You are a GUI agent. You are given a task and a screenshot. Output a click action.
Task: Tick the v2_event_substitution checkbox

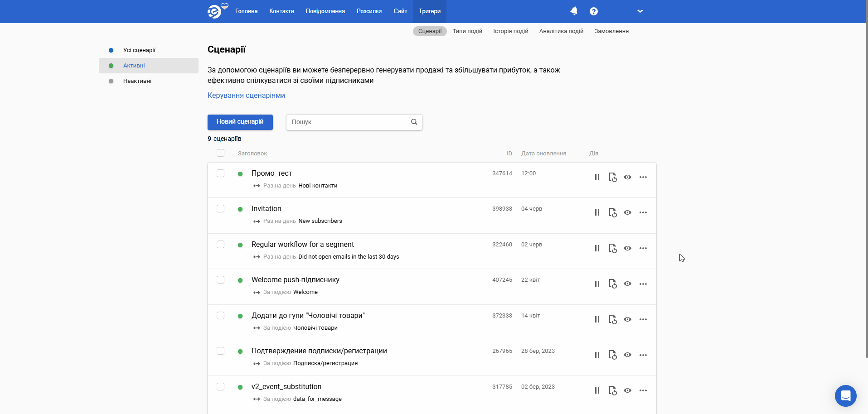[x=220, y=387]
